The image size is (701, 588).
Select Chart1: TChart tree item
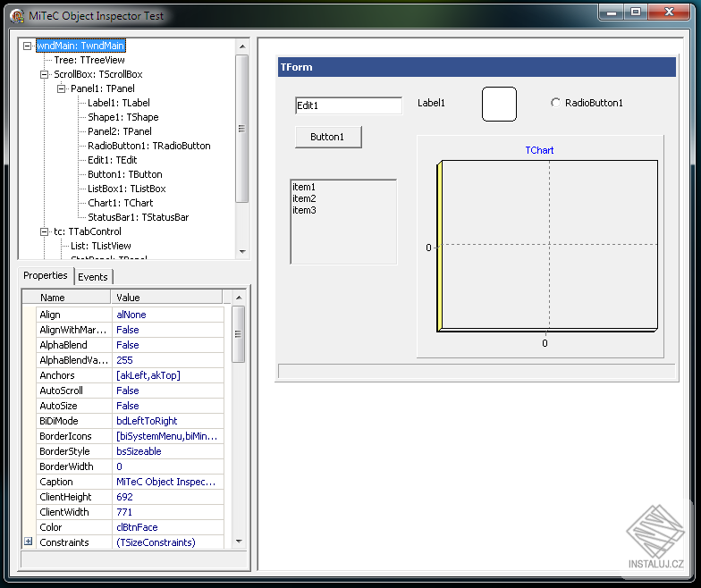click(120, 203)
